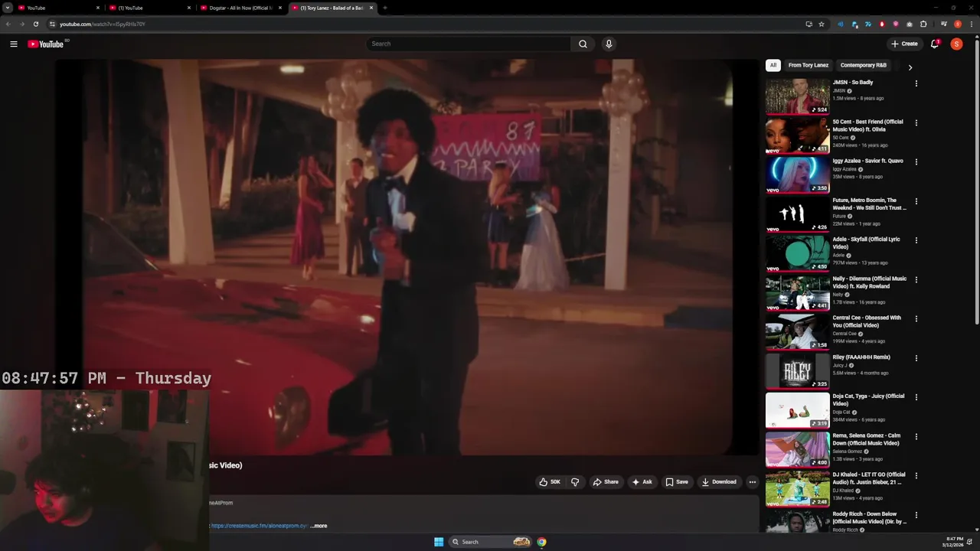The height and width of the screenshot is (551, 980).
Task: Click title Central Cee - Obsessed With You
Action: coord(867,321)
